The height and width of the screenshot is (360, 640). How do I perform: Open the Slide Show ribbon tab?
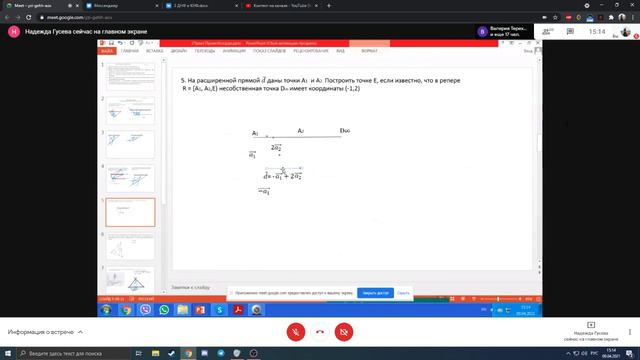269,51
